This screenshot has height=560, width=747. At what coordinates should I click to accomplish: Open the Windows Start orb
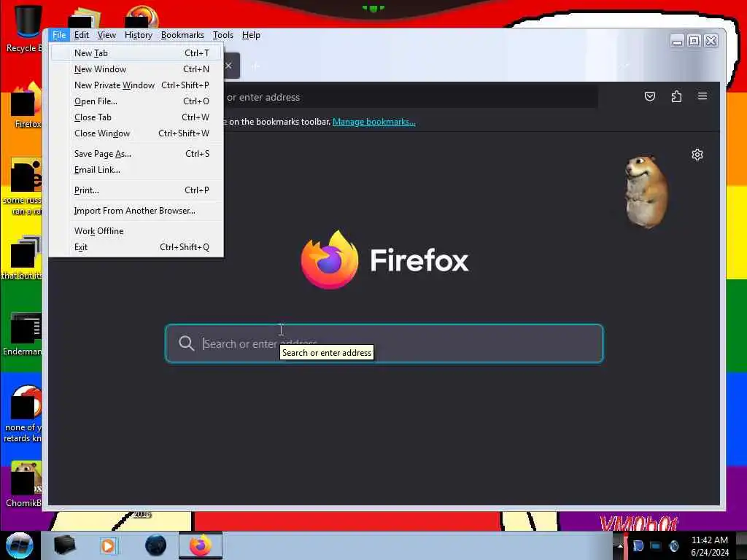pyautogui.click(x=20, y=545)
